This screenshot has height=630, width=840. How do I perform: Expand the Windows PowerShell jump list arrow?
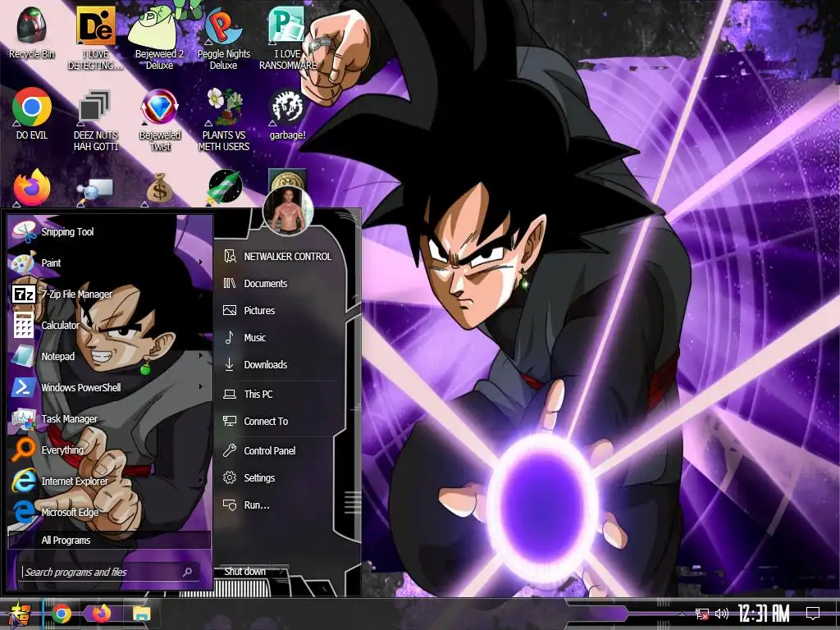[201, 387]
